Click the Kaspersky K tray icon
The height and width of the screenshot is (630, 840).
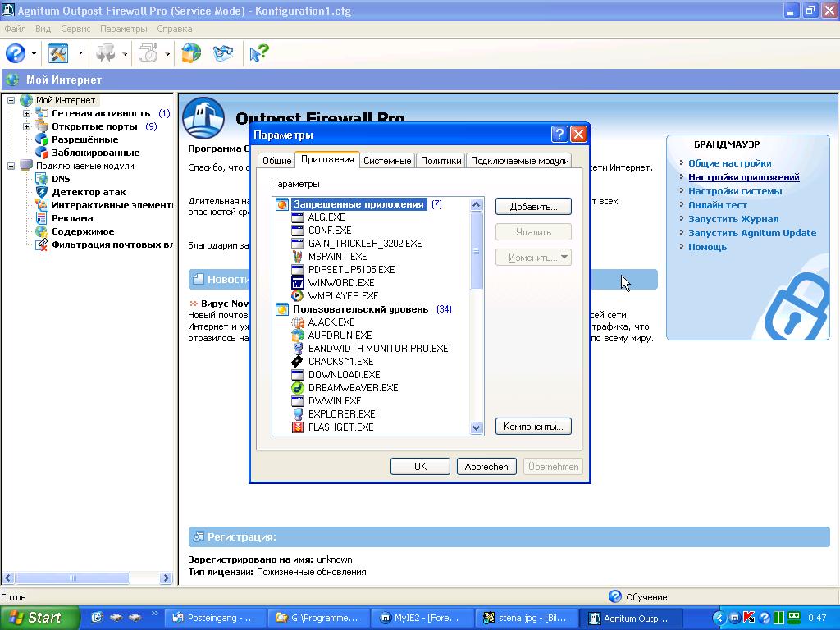pos(749,618)
